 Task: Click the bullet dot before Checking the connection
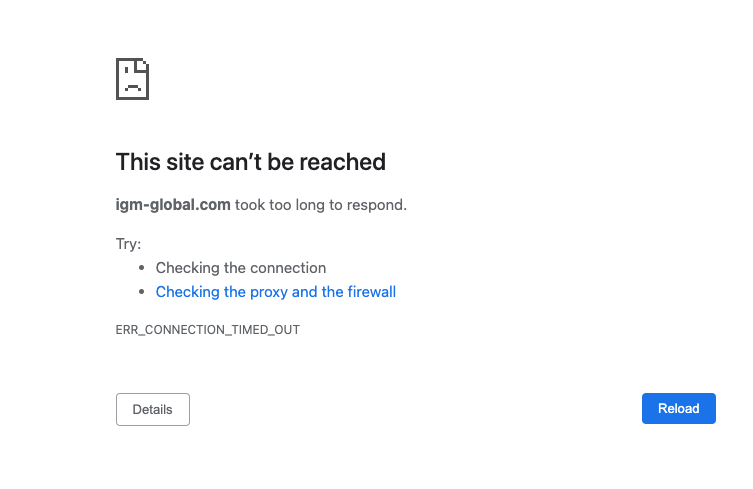coord(142,268)
